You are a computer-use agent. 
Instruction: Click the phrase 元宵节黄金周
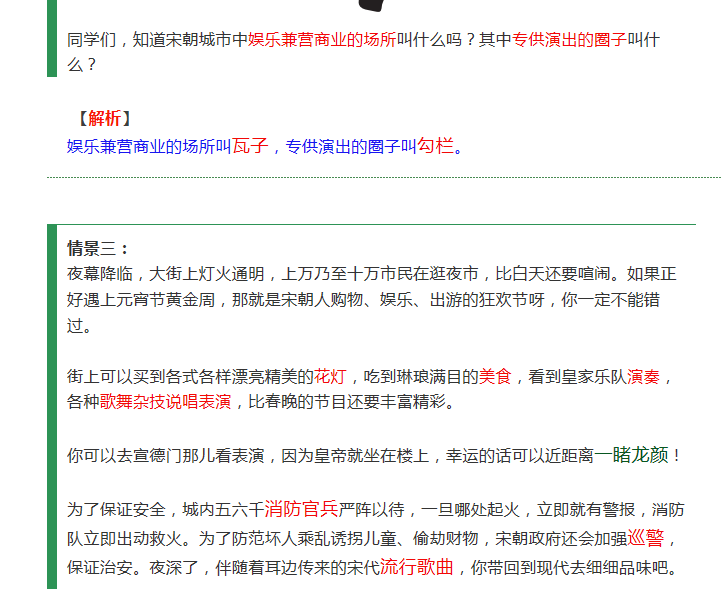[x=165, y=300]
